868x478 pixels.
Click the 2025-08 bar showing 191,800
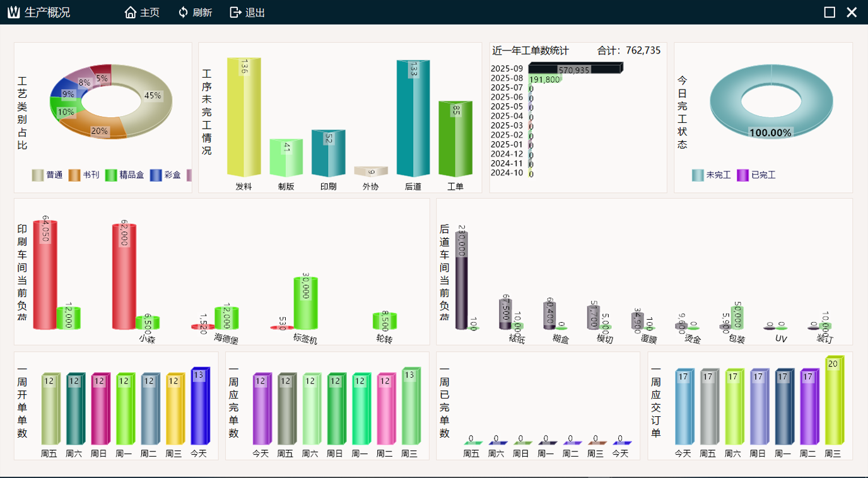(544, 79)
